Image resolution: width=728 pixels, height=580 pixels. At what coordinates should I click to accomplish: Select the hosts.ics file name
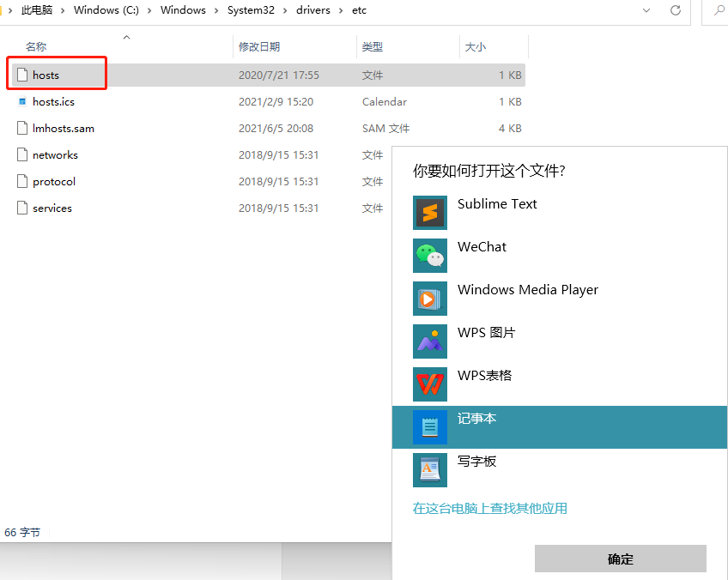click(x=53, y=101)
